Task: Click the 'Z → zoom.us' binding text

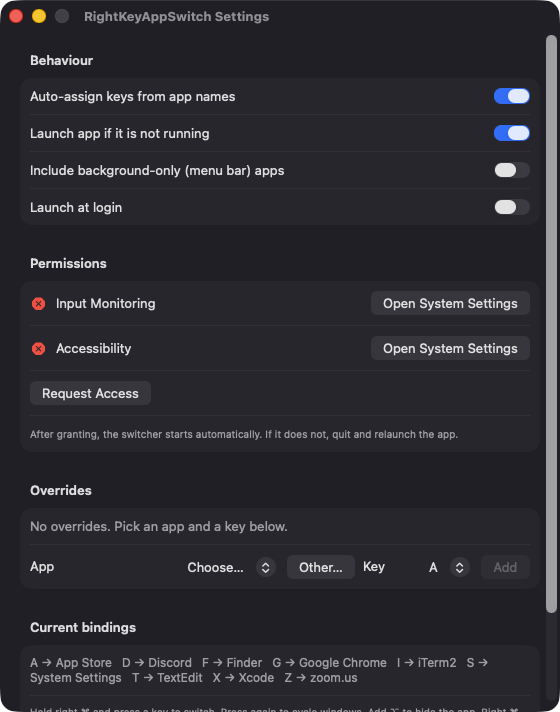Action: click(321, 677)
